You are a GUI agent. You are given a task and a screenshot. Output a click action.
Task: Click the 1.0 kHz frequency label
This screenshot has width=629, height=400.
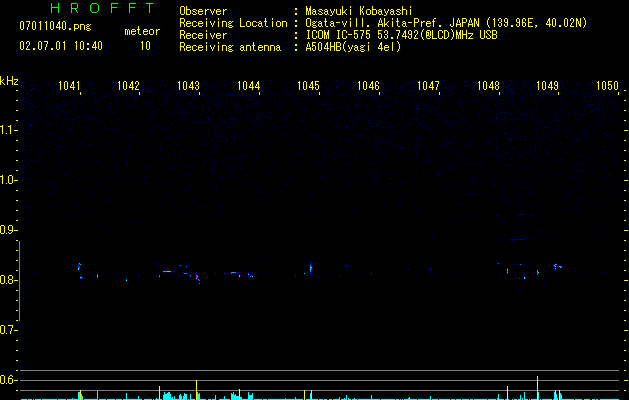(8, 180)
